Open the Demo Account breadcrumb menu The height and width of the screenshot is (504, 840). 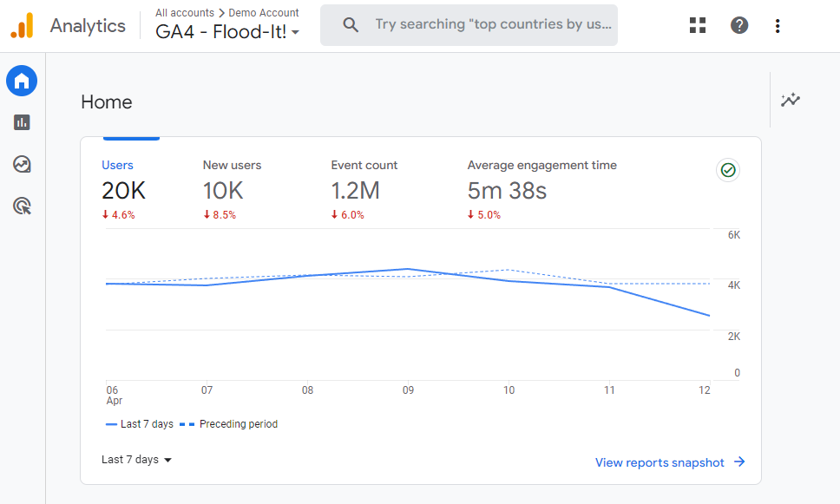263,13
